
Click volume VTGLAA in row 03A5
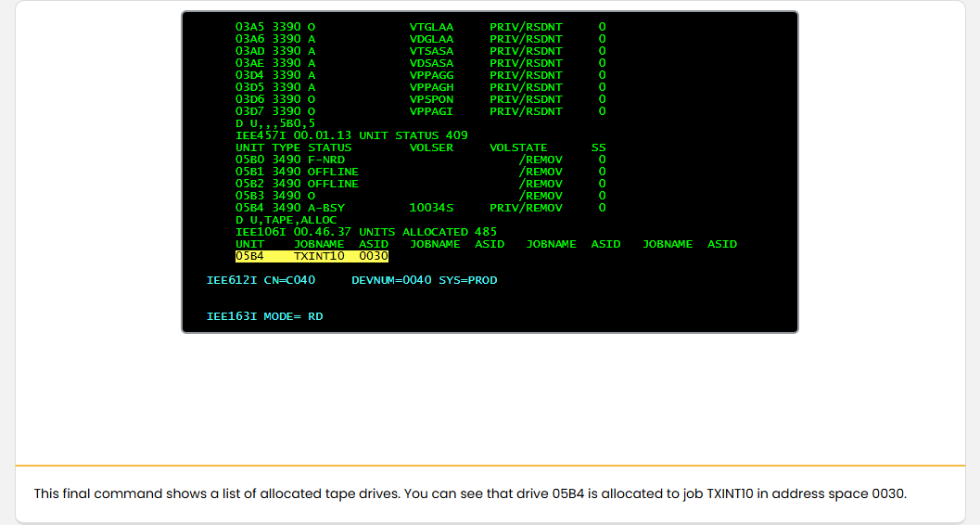pos(431,27)
